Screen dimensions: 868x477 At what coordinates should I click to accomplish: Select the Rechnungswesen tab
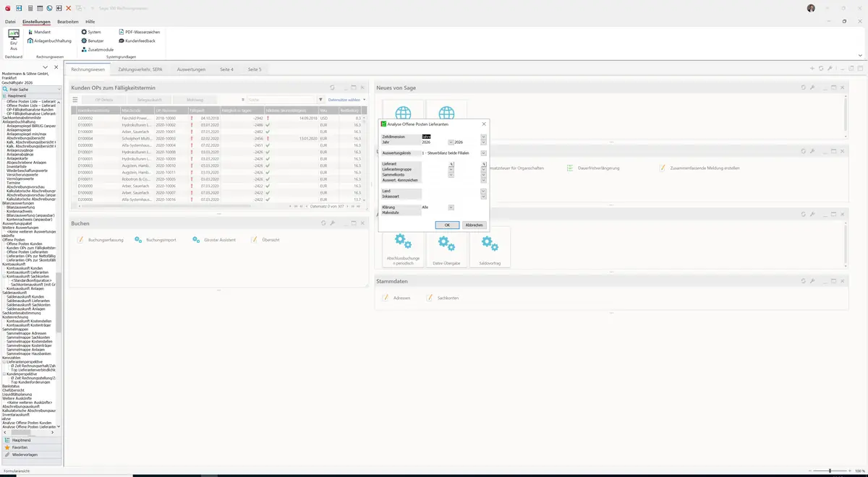[x=88, y=69]
